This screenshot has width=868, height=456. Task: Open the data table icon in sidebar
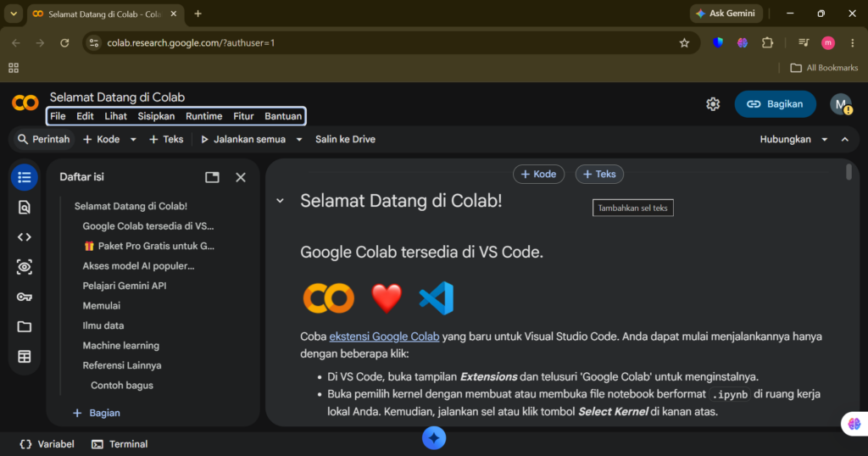(x=25, y=356)
